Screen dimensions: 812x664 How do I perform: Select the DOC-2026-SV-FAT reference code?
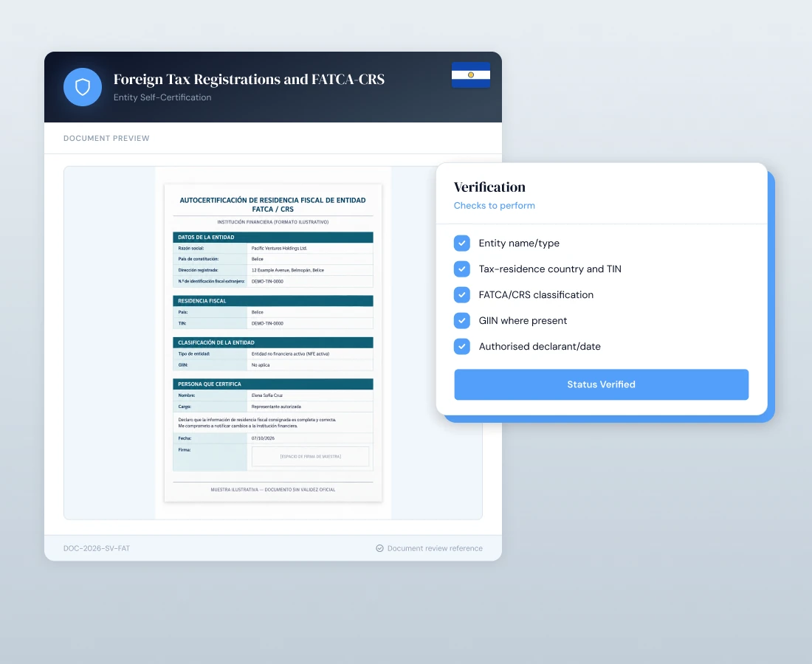pyautogui.click(x=96, y=548)
